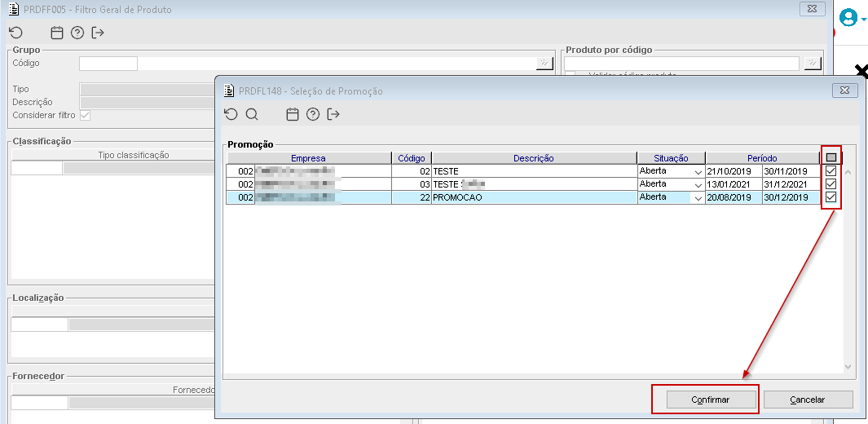Click refresh icon in Filtro Geral de Produto toolbar

(x=15, y=33)
